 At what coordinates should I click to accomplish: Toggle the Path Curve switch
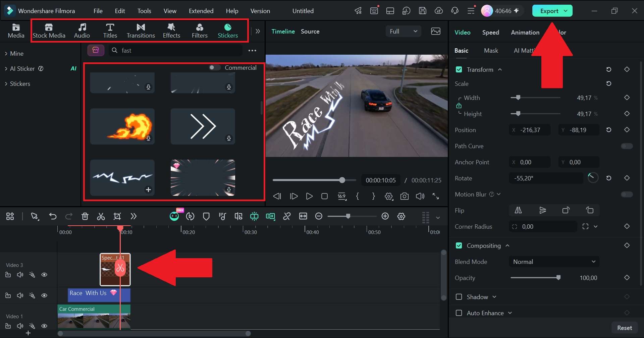[627, 146]
